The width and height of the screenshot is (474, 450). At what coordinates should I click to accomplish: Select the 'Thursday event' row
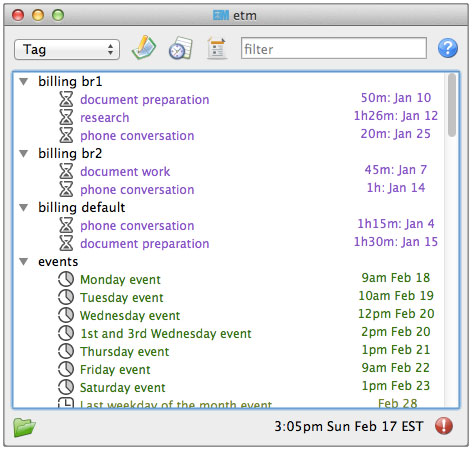(x=125, y=352)
